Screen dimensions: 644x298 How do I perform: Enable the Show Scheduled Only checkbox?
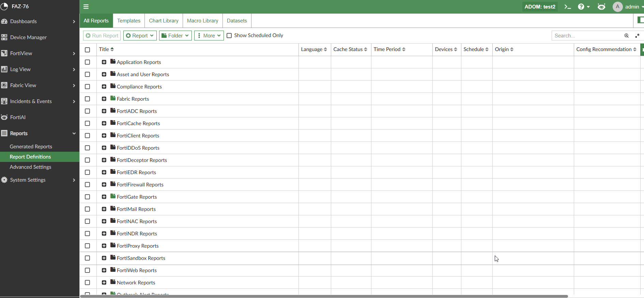tap(229, 35)
